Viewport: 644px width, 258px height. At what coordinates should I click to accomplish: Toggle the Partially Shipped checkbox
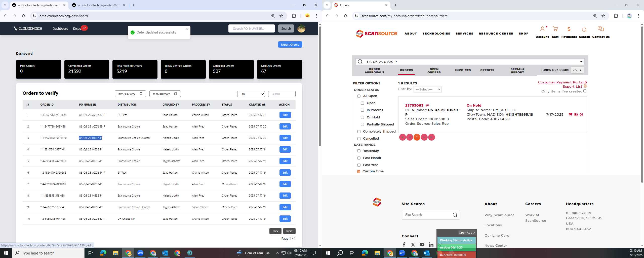point(363,124)
